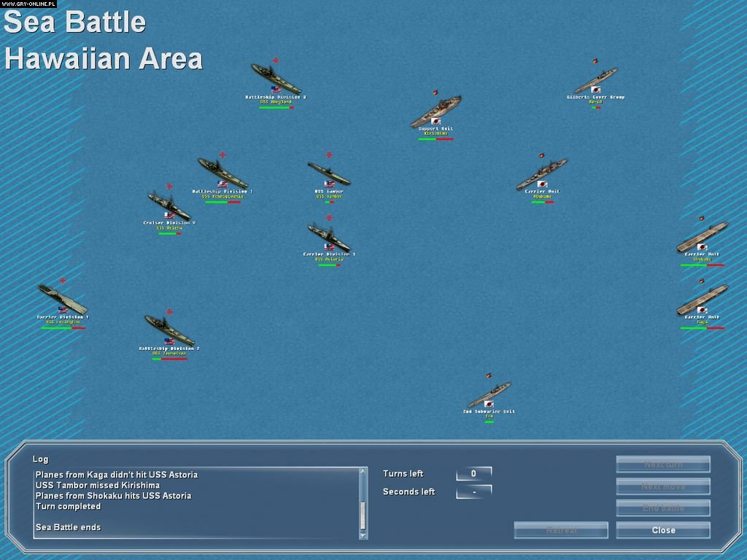Click the Retreat button
747x560 pixels.
click(560, 530)
